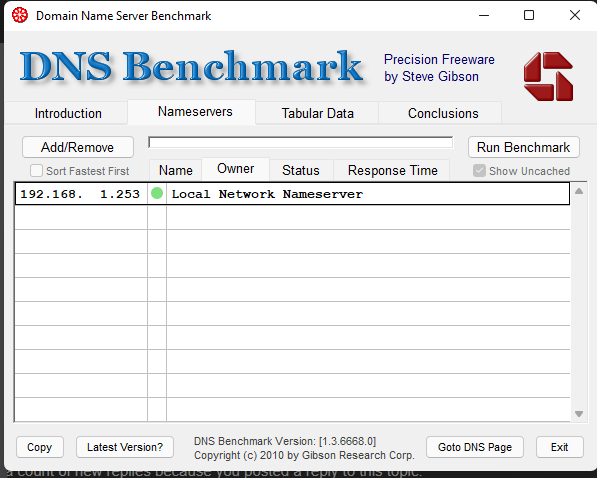
Task: Click the Add/Remove button
Action: click(78, 147)
